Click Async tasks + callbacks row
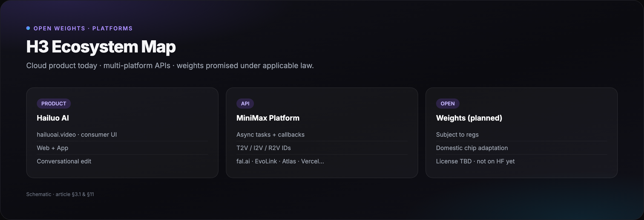Screen dimensions: 644x220 [x=322, y=134]
